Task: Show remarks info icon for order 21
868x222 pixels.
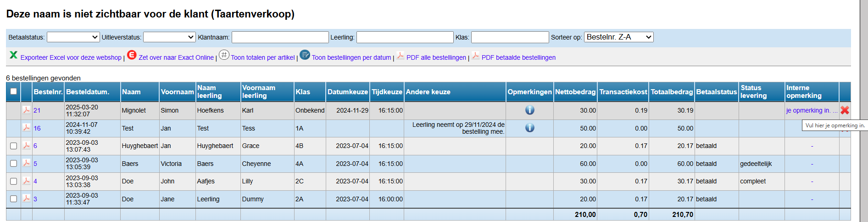Action: pos(529,110)
